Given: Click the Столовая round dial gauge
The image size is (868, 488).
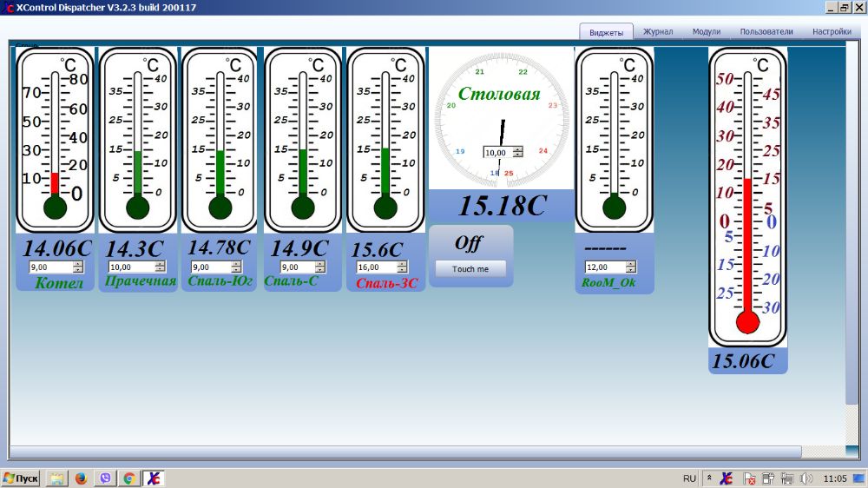Looking at the screenshot, I should 502,119.
